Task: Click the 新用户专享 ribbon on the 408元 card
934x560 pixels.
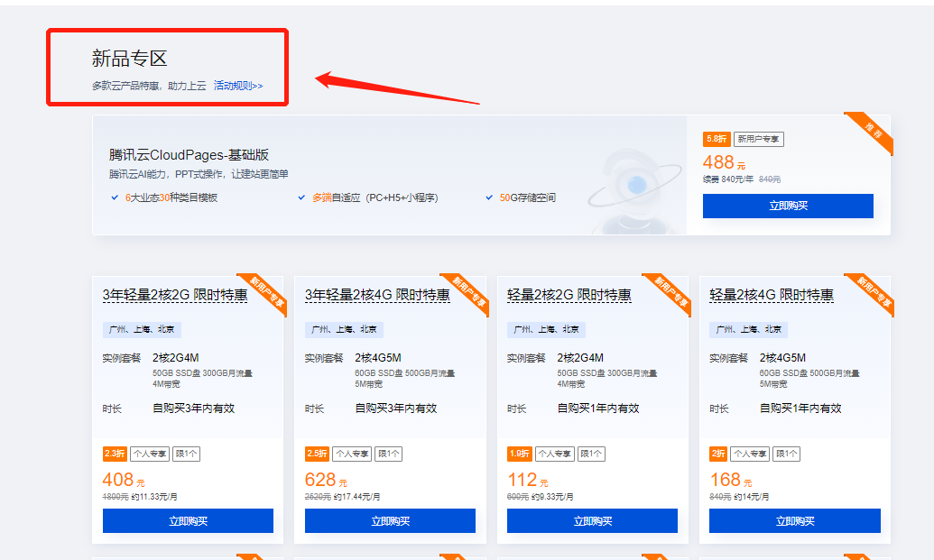Action: [264, 294]
